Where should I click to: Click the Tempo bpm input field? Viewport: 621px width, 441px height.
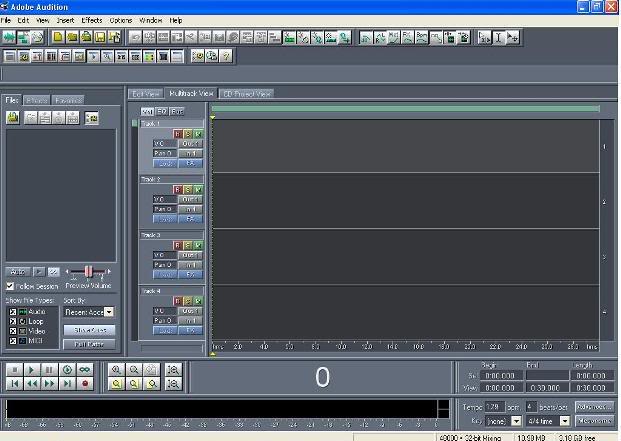(x=494, y=407)
